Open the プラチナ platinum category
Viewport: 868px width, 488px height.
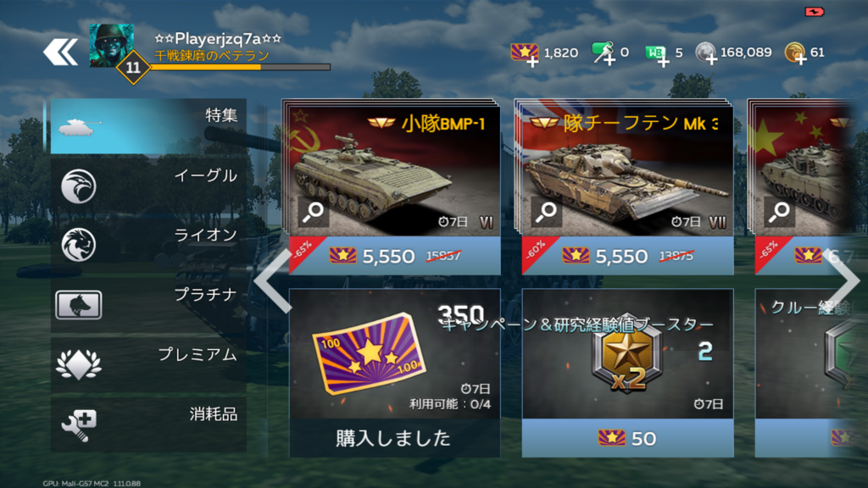coord(148,305)
